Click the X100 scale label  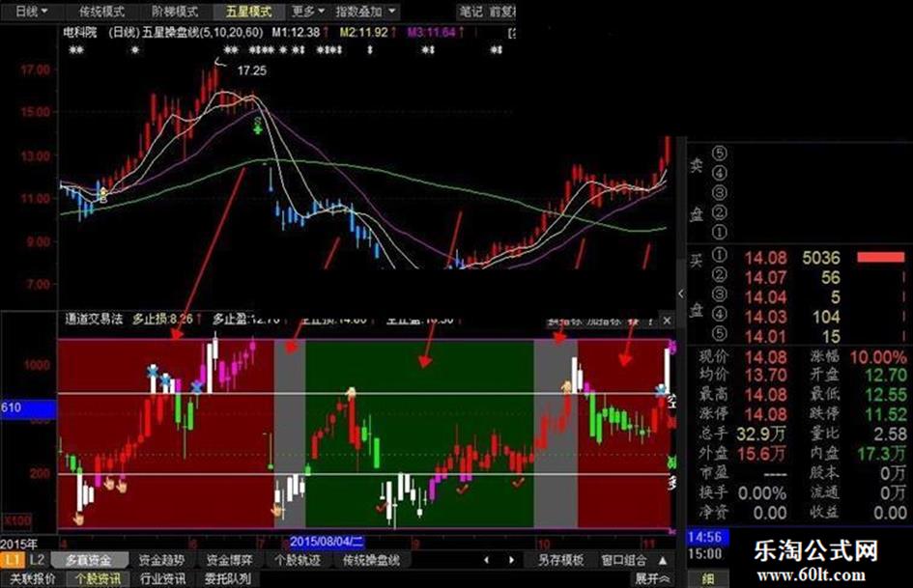(17, 519)
